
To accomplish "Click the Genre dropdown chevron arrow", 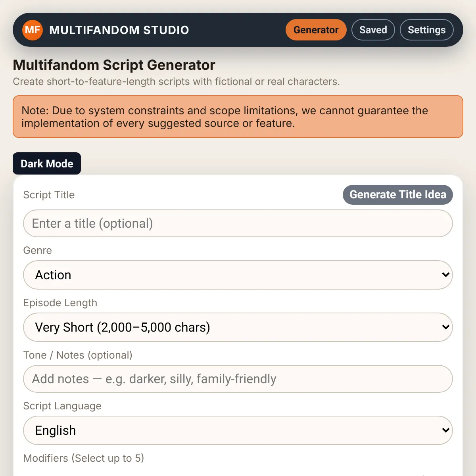I will (x=445, y=274).
